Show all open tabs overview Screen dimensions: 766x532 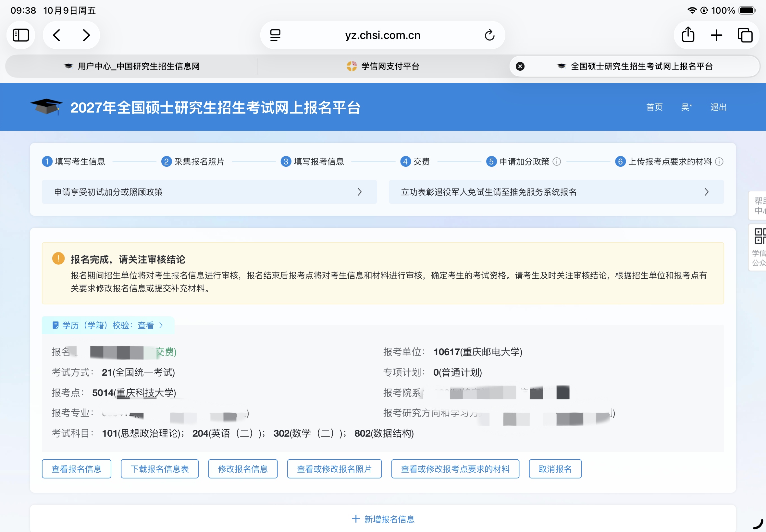point(745,35)
